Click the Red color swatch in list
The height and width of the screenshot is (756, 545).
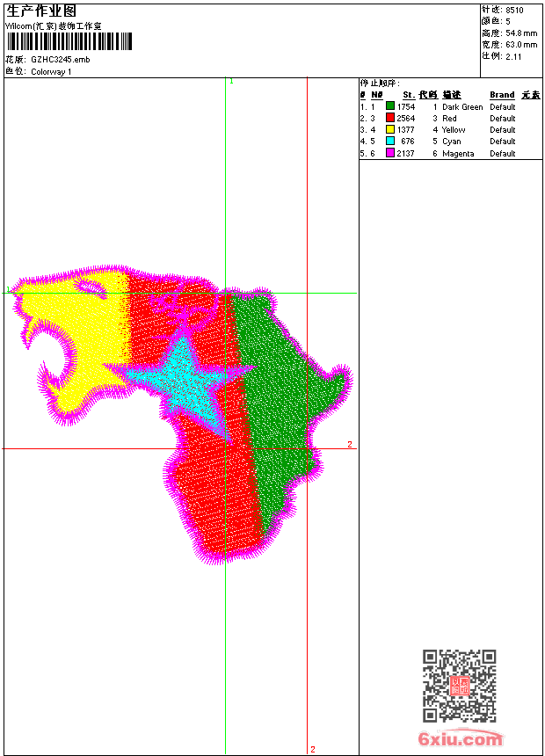coord(390,118)
